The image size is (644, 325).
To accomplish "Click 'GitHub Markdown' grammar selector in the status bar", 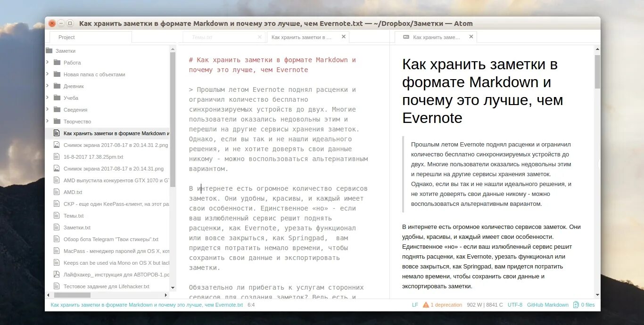I will [x=548, y=305].
